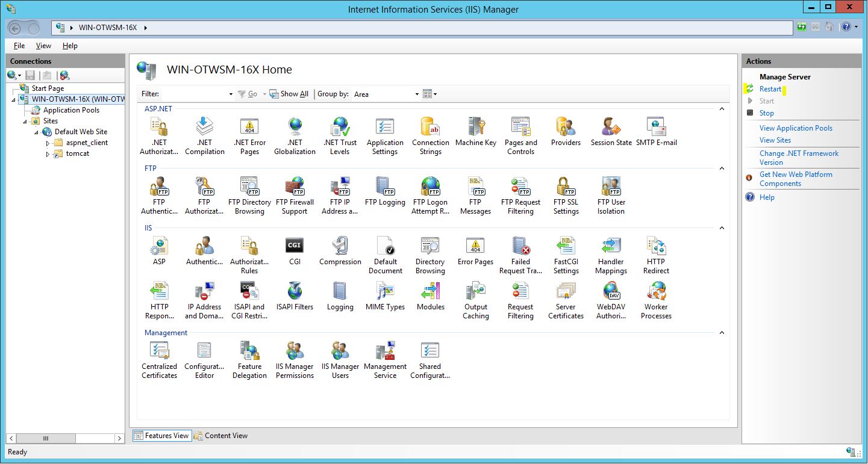Collapse the Default Web Site node
Viewport: 868px width, 464px height.
37,132
